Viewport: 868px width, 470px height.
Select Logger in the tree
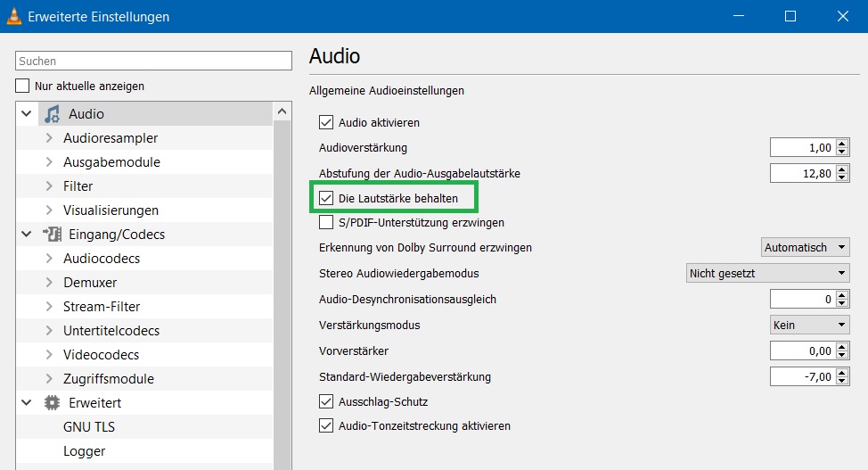84,451
